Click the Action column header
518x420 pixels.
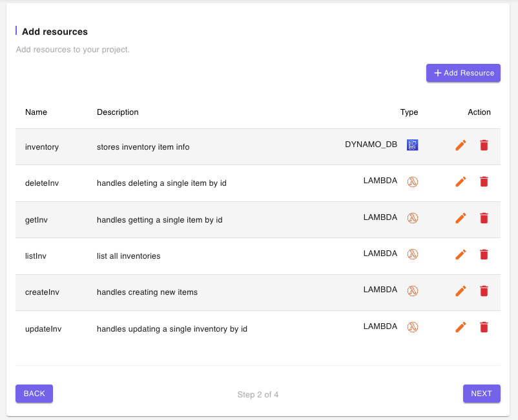pos(479,112)
